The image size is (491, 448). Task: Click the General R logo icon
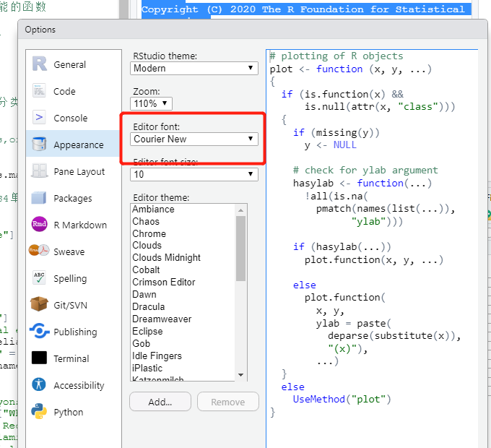pos(40,64)
